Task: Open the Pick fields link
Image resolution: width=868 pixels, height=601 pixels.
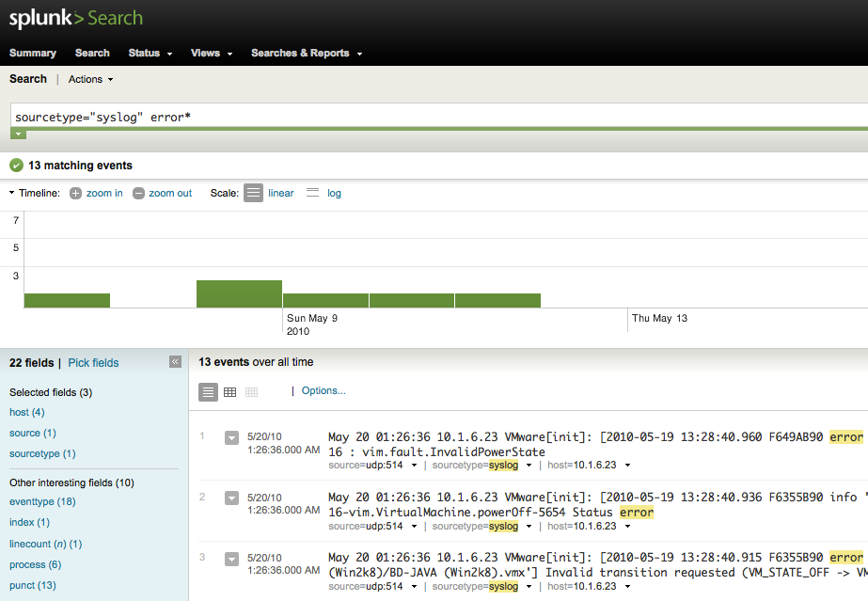Action: click(x=93, y=363)
